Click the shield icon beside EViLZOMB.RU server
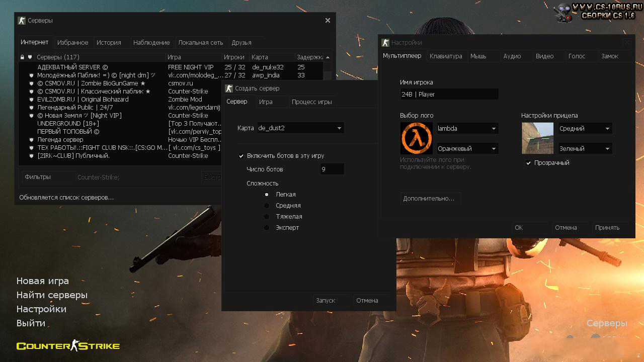The height and width of the screenshot is (362, 644). [32, 100]
